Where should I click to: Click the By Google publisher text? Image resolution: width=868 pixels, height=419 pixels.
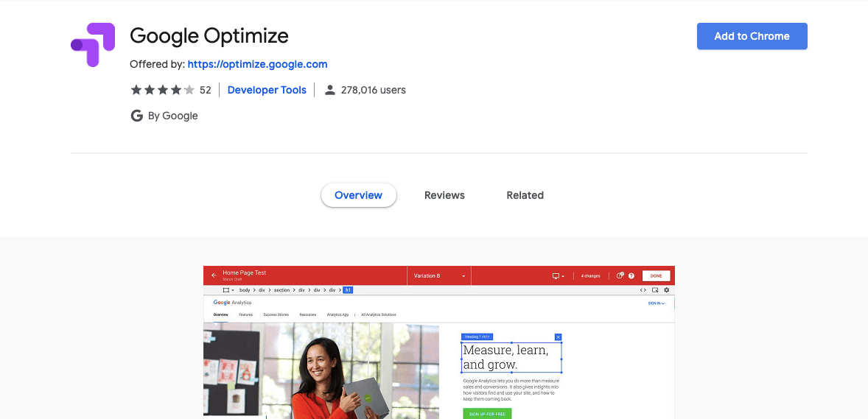tap(172, 116)
